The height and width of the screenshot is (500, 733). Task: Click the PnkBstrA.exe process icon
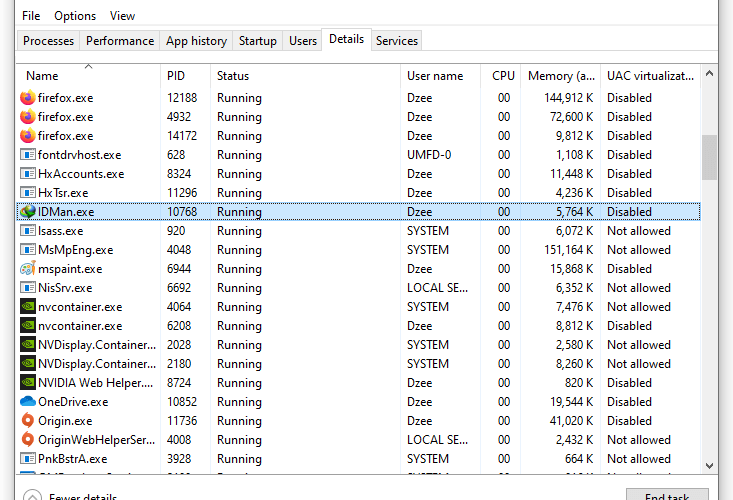tap(28, 459)
